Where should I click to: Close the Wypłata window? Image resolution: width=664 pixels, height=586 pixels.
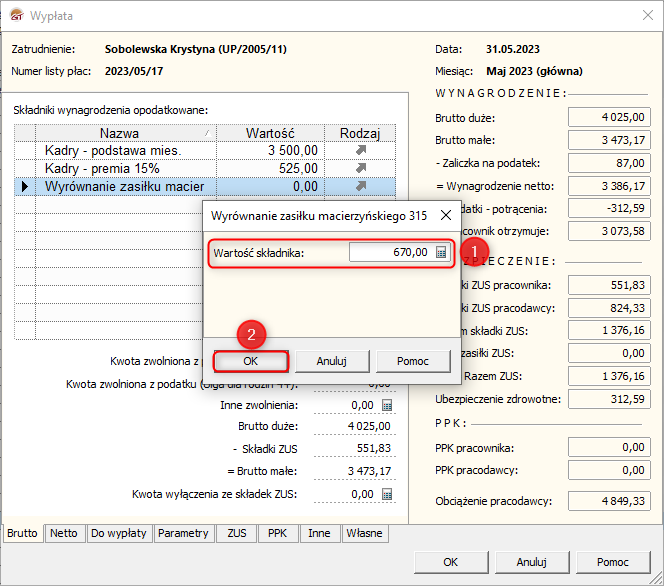(x=647, y=16)
